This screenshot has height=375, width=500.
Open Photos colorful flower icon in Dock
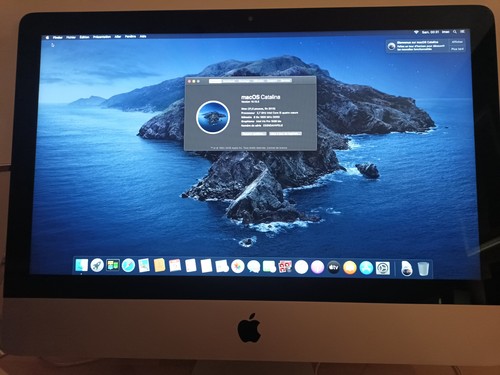[238, 267]
